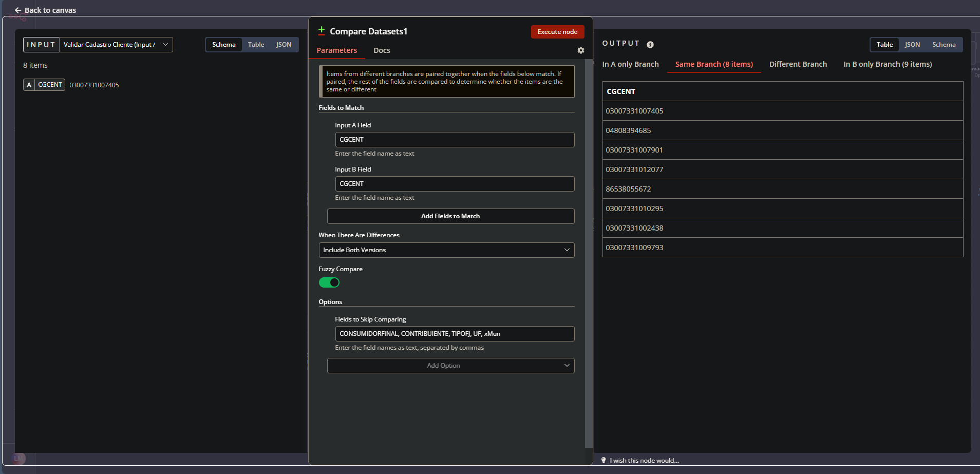
Task: Click the Compare Datasets node icon
Action: click(x=322, y=31)
